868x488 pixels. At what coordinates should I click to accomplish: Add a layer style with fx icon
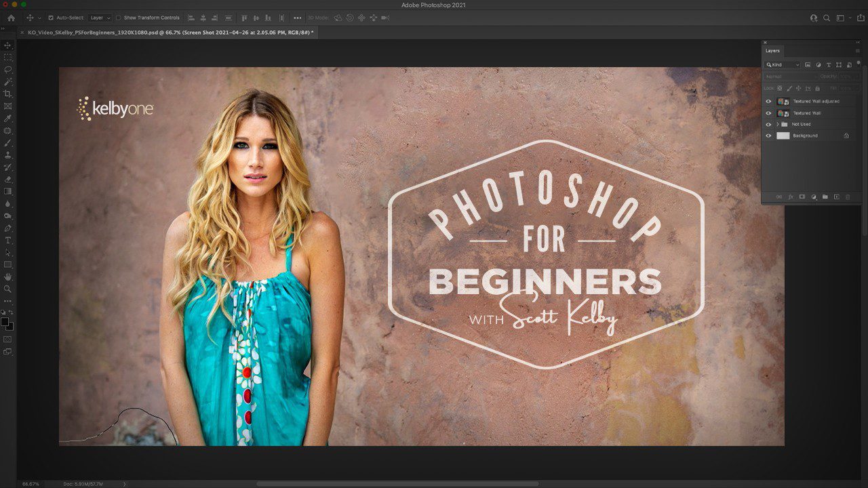tap(791, 197)
